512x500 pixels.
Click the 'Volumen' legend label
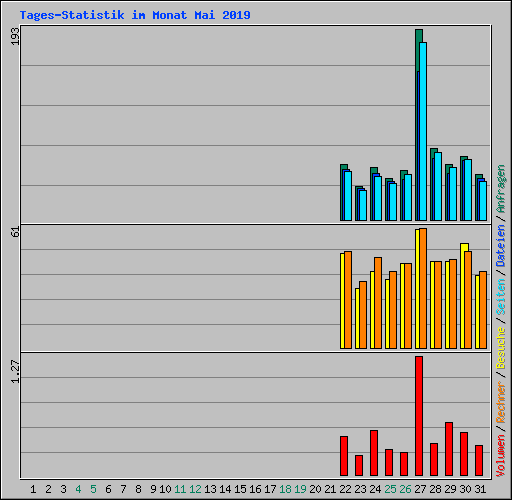point(501,456)
